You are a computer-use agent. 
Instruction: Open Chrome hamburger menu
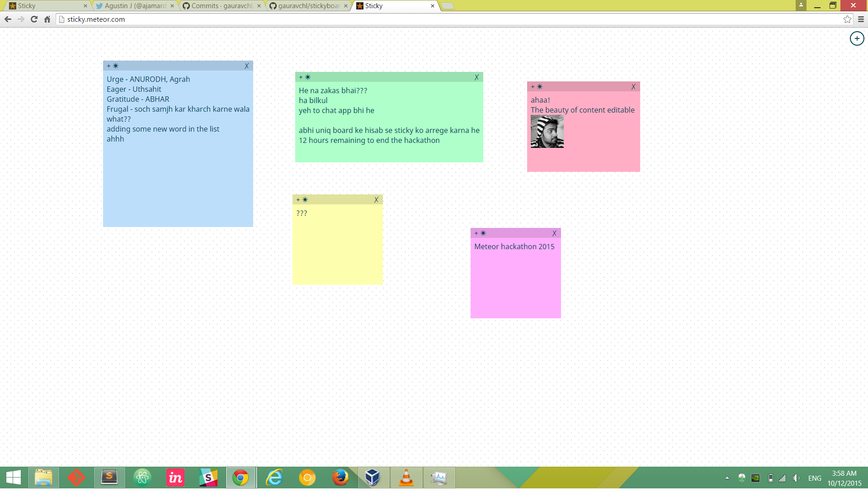(861, 19)
